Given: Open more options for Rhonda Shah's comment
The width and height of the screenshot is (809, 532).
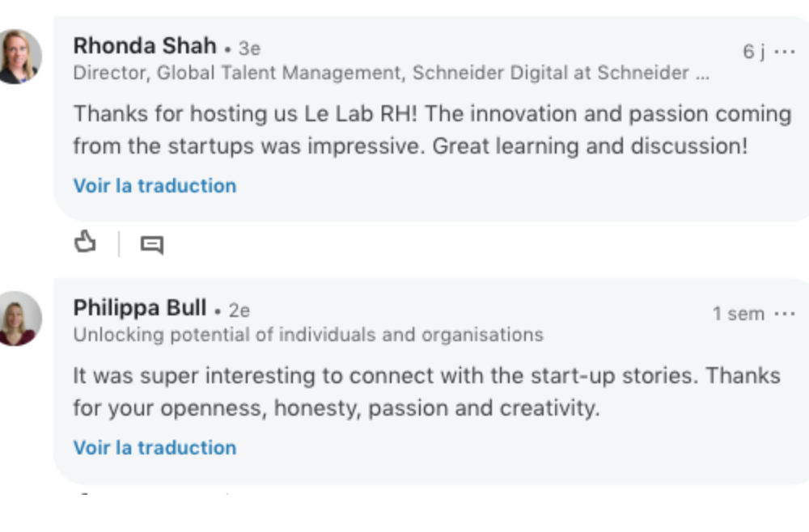Looking at the screenshot, I should (785, 52).
